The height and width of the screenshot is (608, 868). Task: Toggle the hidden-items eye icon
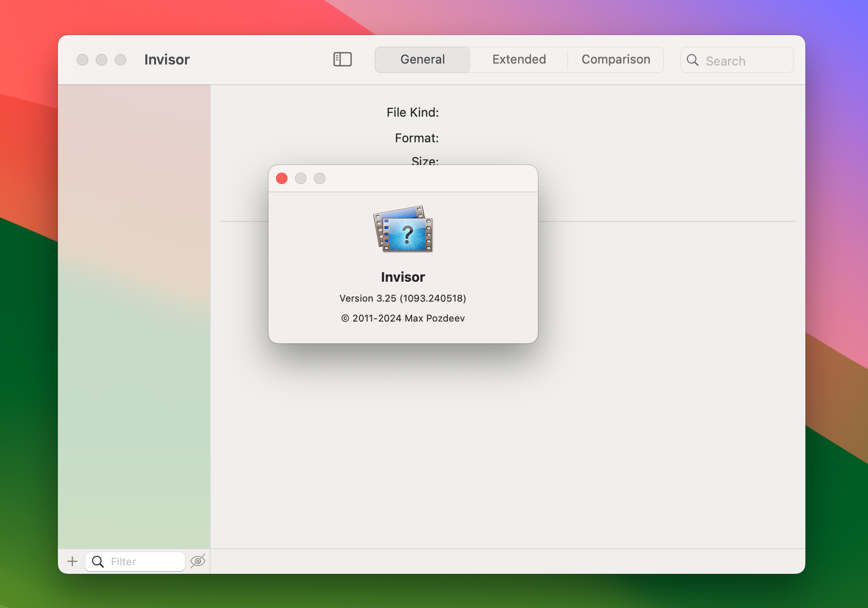tap(198, 561)
